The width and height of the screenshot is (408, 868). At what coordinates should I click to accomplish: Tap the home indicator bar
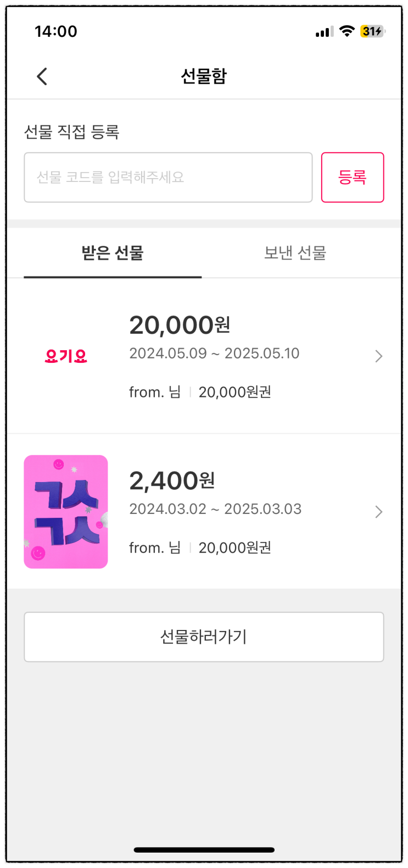[204, 850]
